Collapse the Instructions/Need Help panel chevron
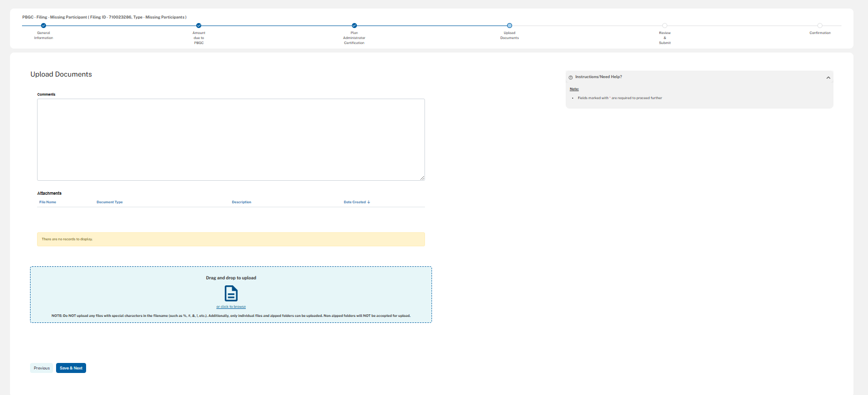The width and height of the screenshot is (868, 395). 828,78
